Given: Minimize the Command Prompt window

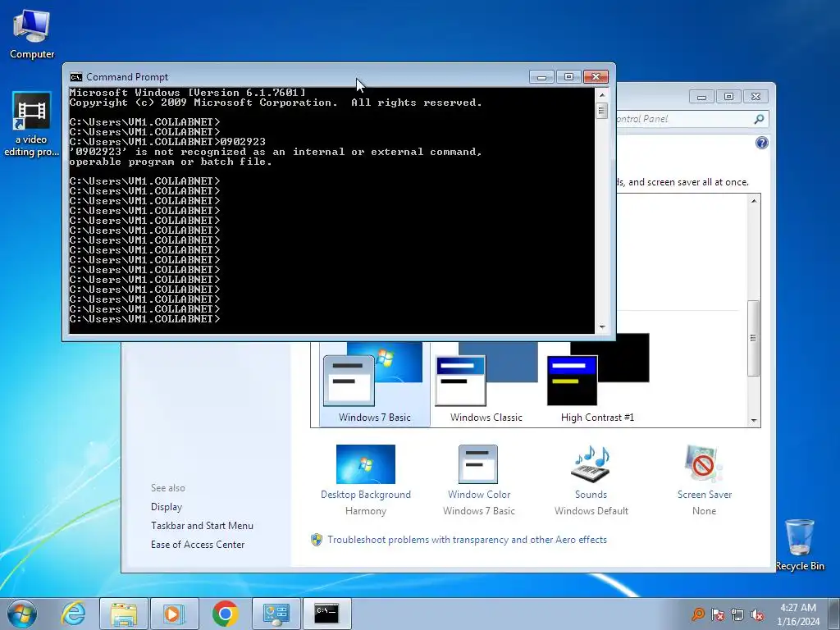Looking at the screenshot, I should coord(541,77).
